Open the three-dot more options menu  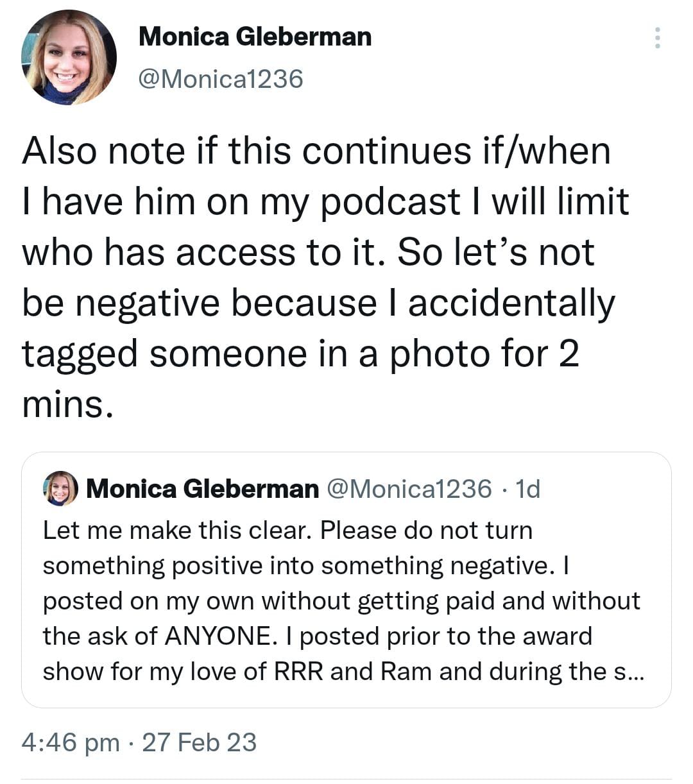657,38
